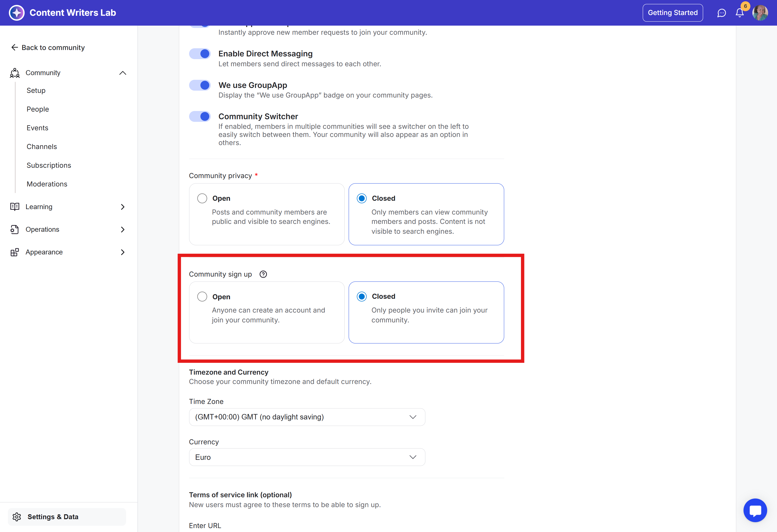Collapse the Community section chevron
The width and height of the screenshot is (777, 532).
coord(123,73)
